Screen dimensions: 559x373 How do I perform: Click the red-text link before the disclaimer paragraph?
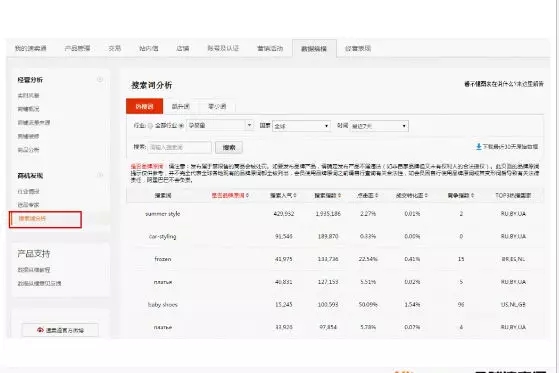tap(147, 166)
